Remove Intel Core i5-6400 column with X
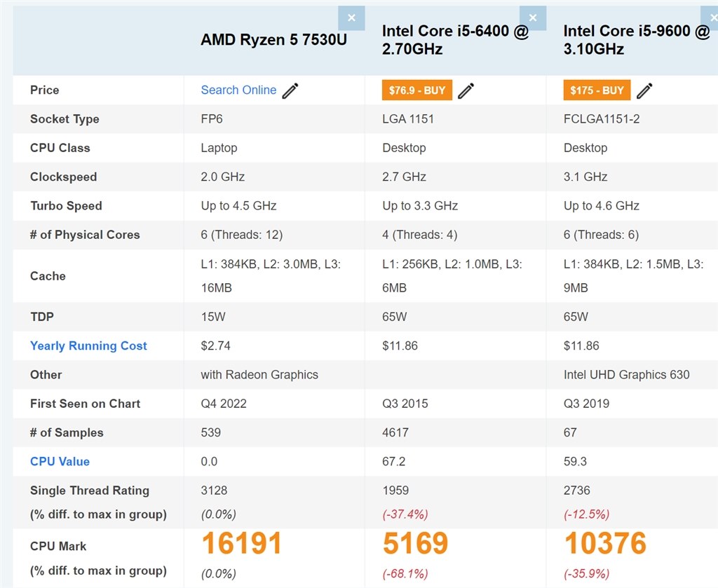The height and width of the screenshot is (588, 718). (x=533, y=18)
